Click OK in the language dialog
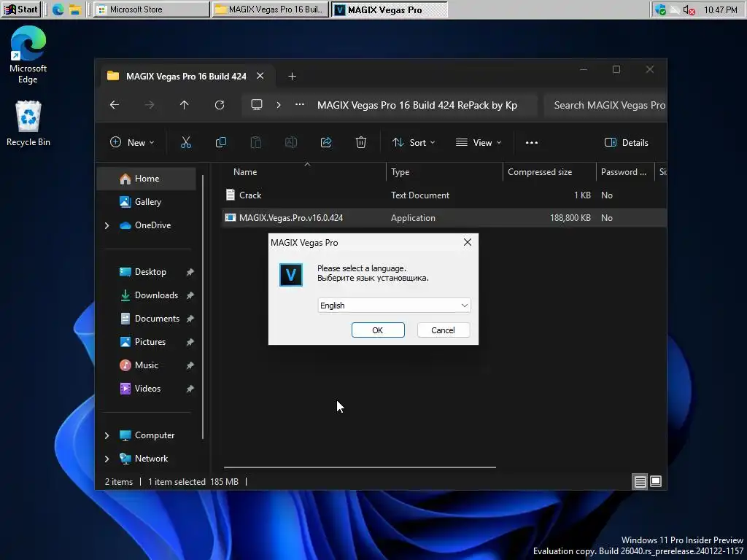The image size is (747, 560). [378, 330]
